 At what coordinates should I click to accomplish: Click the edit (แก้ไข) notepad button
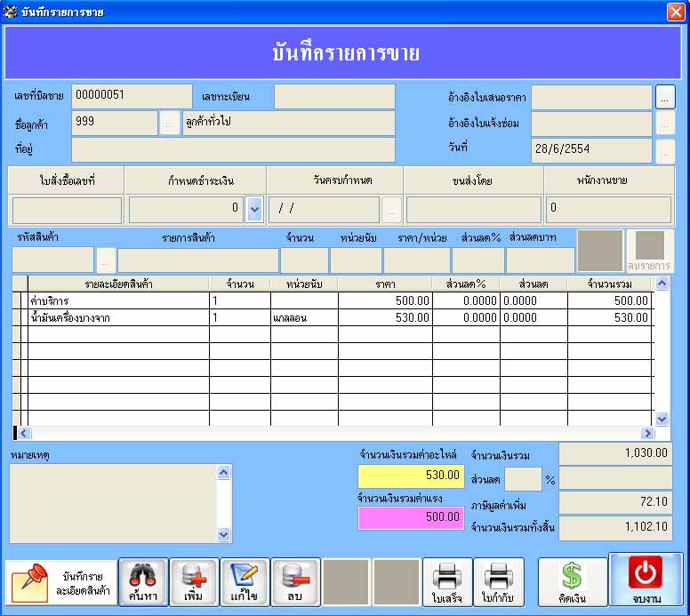pyautogui.click(x=245, y=582)
